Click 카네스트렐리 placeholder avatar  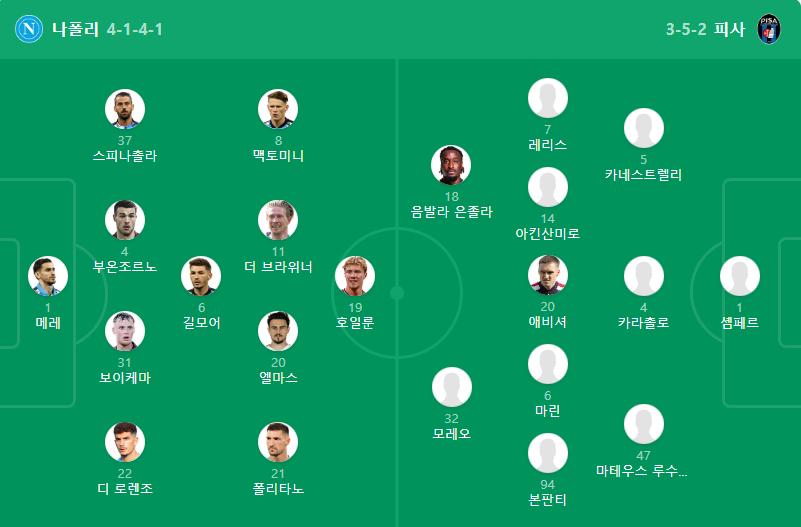click(x=644, y=128)
